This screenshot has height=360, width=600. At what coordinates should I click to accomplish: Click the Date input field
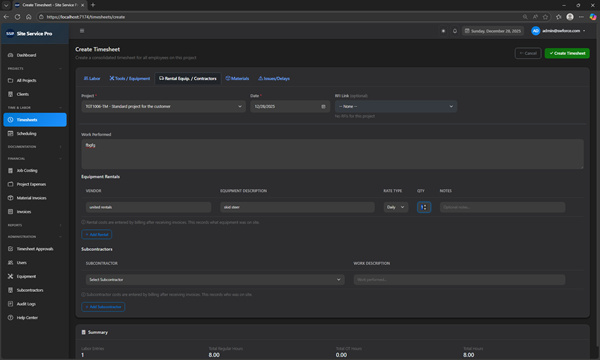tap(290, 106)
